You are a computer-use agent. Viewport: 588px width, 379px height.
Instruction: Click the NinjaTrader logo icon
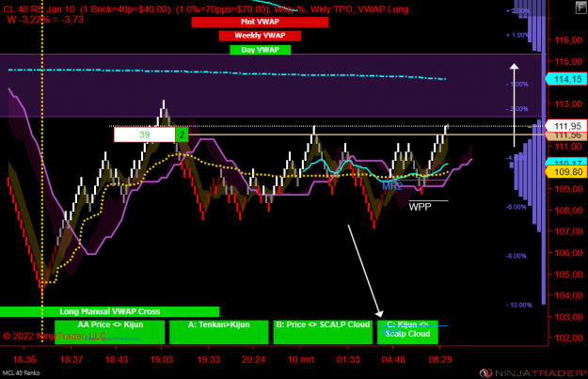pos(486,373)
